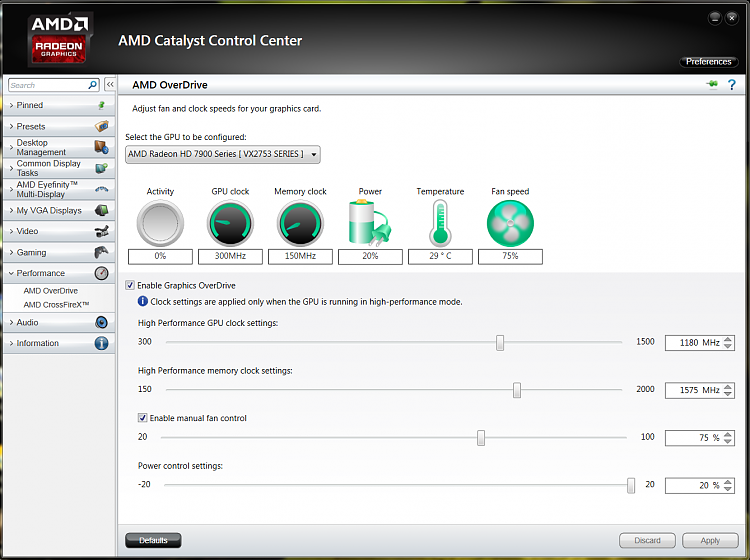This screenshot has width=750, height=560.
Task: Increase fan speed with up stepper arrow
Action: (x=728, y=434)
